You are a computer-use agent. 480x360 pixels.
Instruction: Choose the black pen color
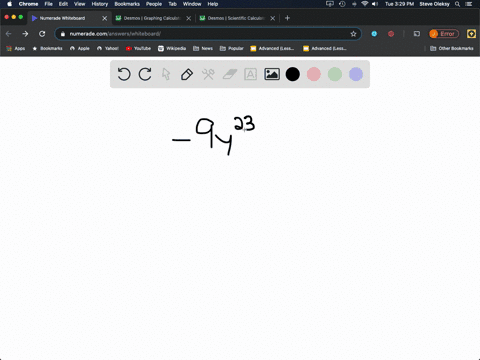[x=293, y=74]
